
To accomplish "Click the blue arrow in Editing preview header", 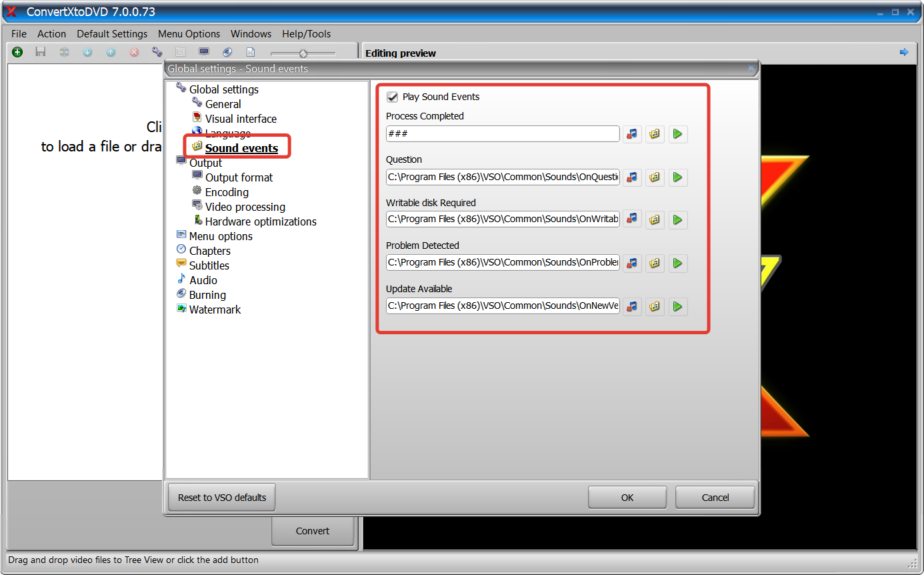I will (903, 52).
